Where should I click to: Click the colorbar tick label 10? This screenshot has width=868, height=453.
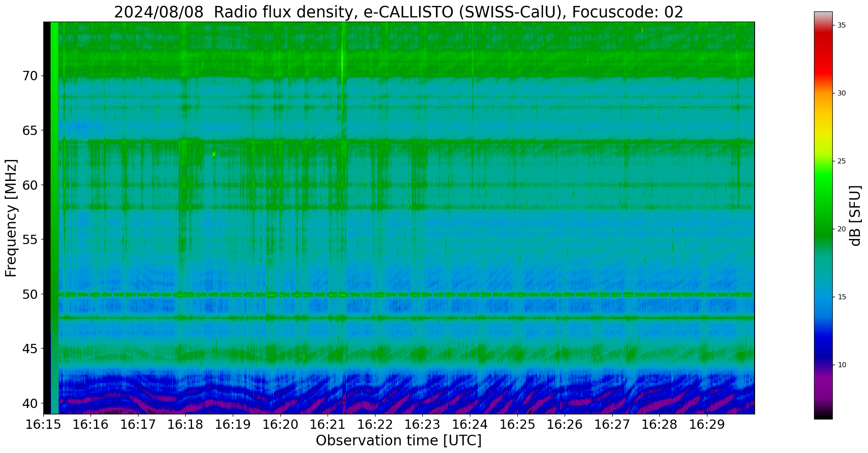click(841, 365)
